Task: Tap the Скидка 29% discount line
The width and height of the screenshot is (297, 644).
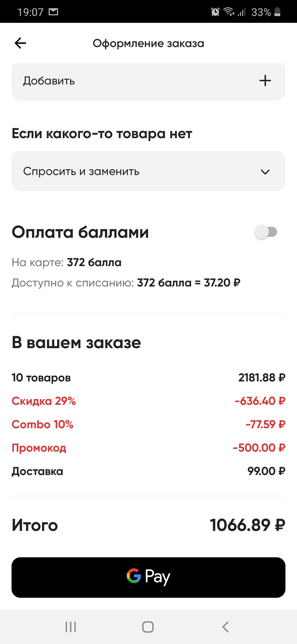Action: click(x=148, y=401)
